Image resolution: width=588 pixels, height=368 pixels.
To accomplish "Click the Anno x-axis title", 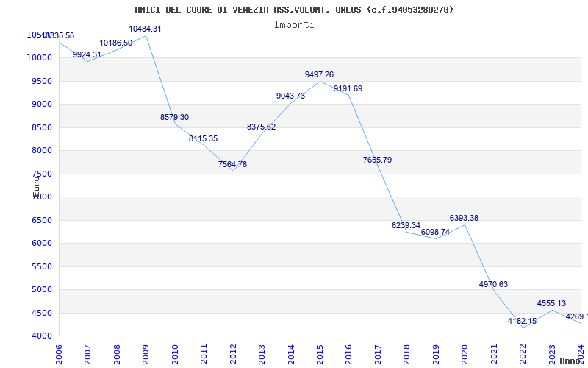I will tap(570, 361).
